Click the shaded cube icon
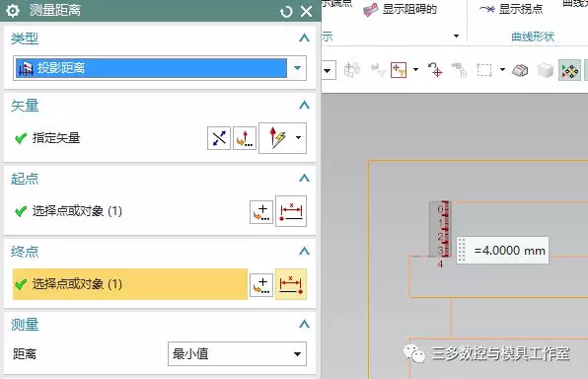Viewport: 588px width, 379px height. click(546, 70)
